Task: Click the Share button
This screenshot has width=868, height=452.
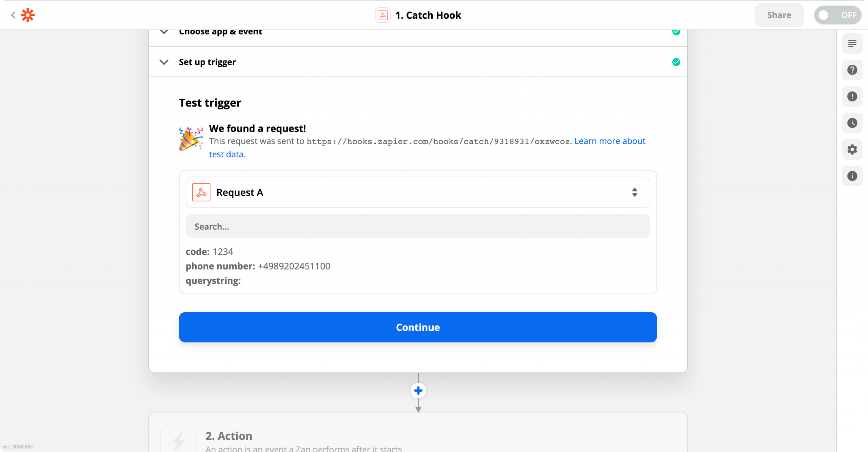Action: click(779, 15)
